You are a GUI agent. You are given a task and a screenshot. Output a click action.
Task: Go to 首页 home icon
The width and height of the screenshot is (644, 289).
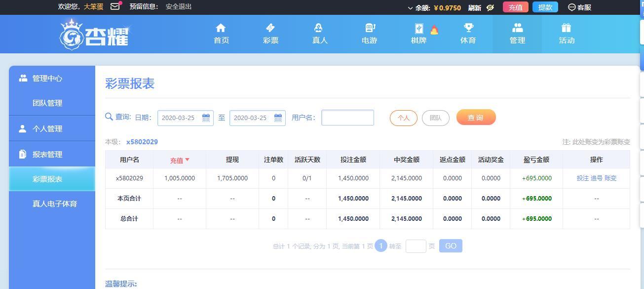tap(221, 28)
